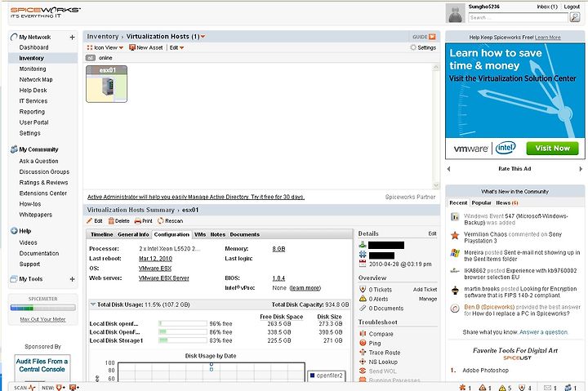This screenshot has height=391, width=588.
Task: Click the Answer a question link
Action: coord(544,332)
